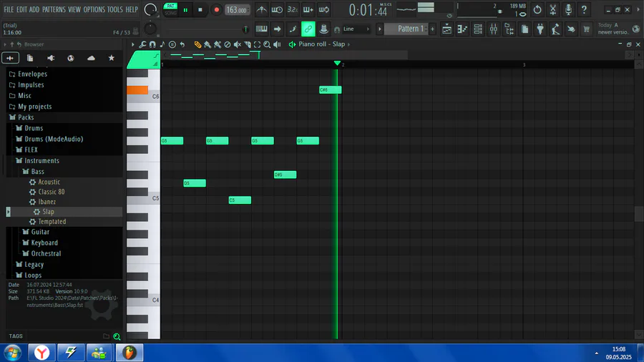Open the shop cart icon

click(587, 29)
